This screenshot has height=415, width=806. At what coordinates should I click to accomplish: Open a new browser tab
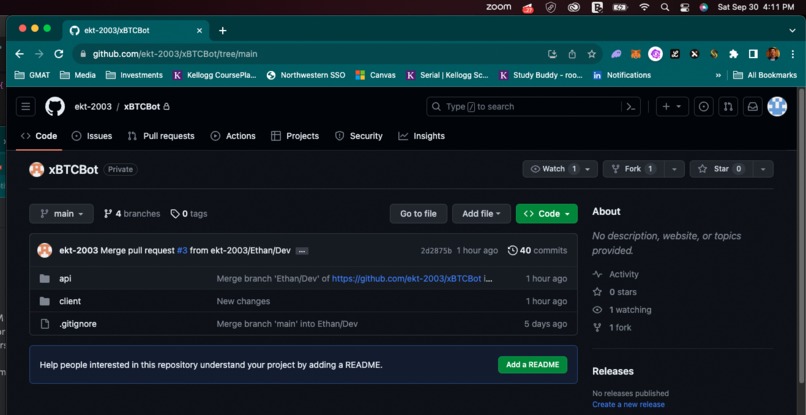[223, 30]
